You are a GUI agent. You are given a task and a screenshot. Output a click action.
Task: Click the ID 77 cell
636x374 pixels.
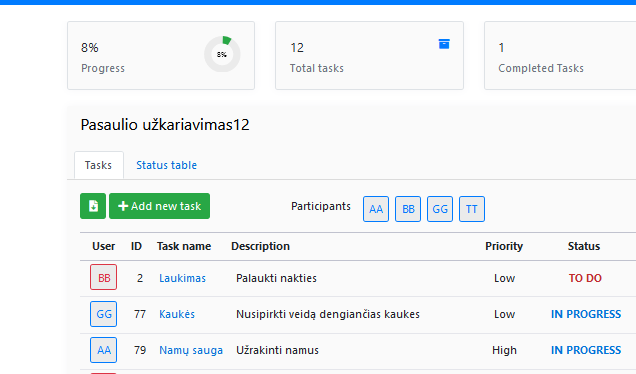pos(140,314)
